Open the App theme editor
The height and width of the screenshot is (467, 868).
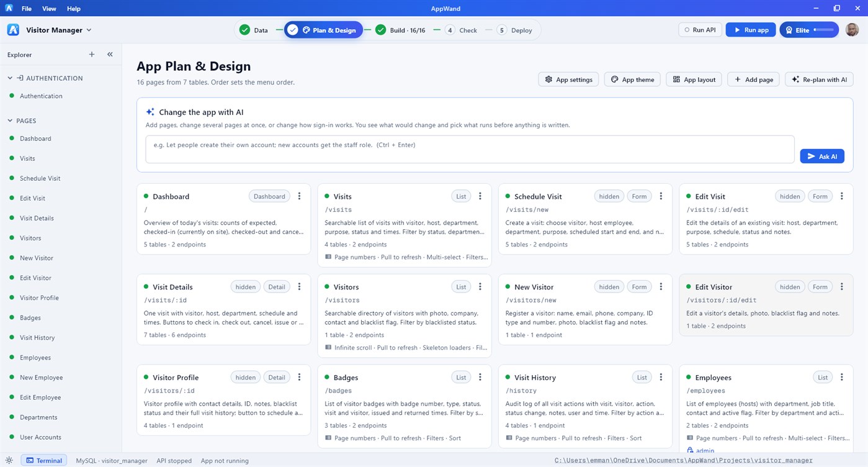point(632,79)
